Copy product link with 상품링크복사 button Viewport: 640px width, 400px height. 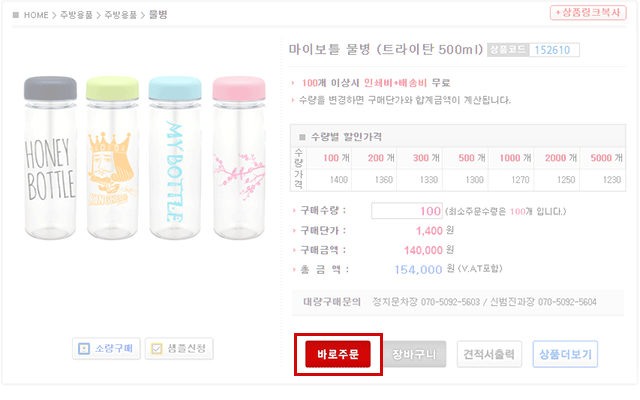pos(588,13)
